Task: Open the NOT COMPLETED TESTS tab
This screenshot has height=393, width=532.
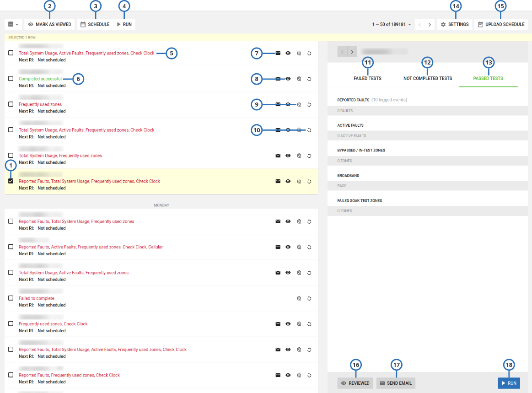Action: 427,78
